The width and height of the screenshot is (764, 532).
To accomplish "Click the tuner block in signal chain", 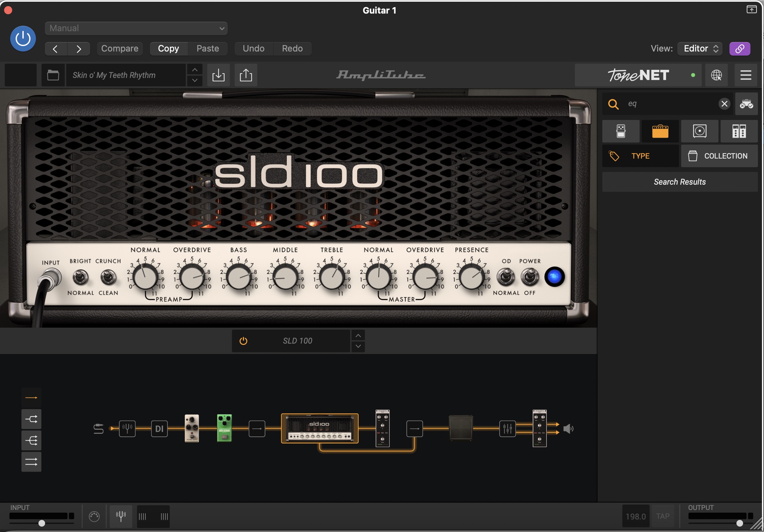I will pos(127,429).
